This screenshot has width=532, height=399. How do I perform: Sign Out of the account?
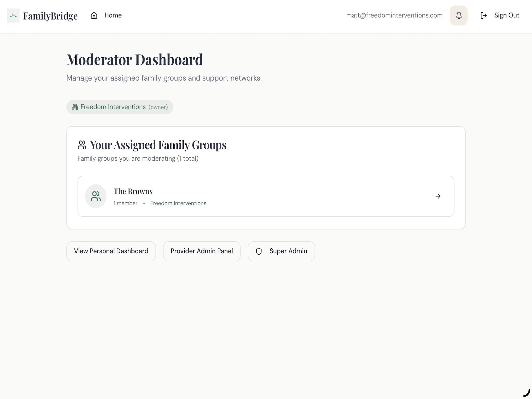(500, 15)
